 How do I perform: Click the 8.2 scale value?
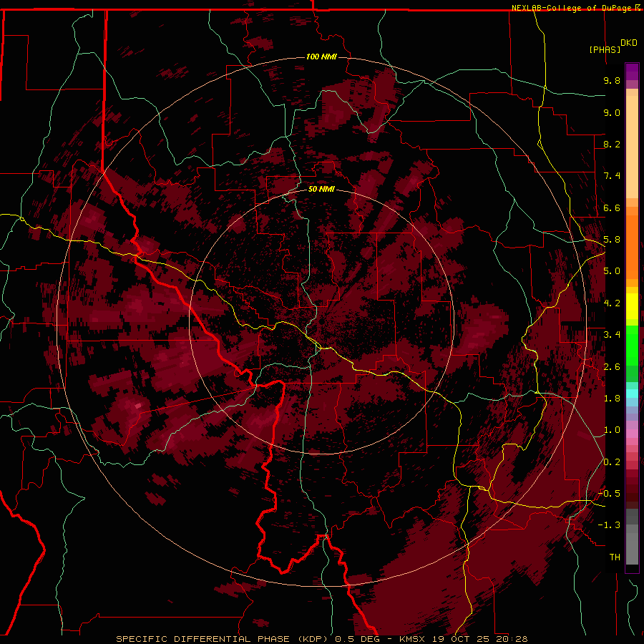[x=612, y=144]
